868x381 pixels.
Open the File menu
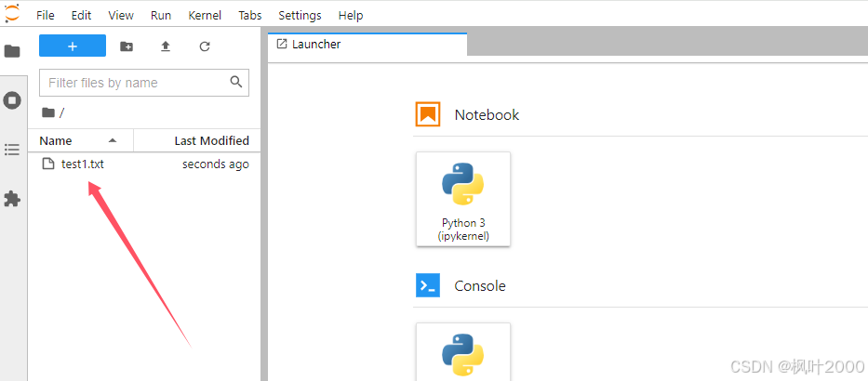coord(46,16)
